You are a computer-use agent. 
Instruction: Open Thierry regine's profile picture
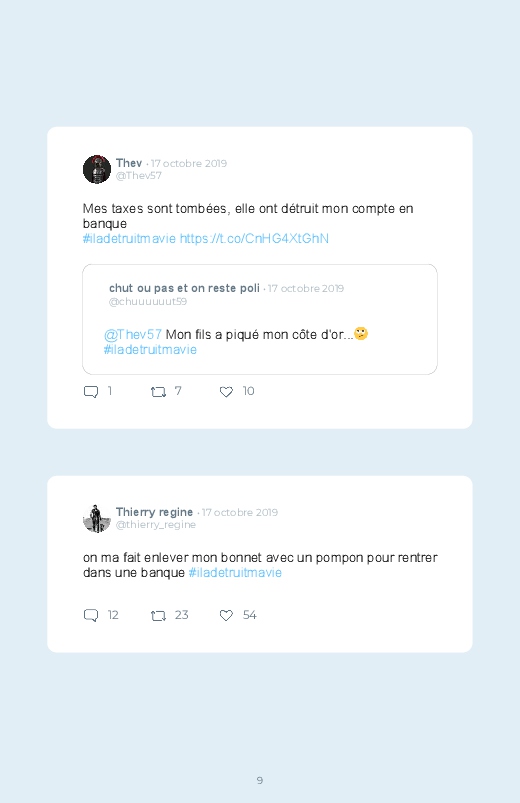coord(97,518)
